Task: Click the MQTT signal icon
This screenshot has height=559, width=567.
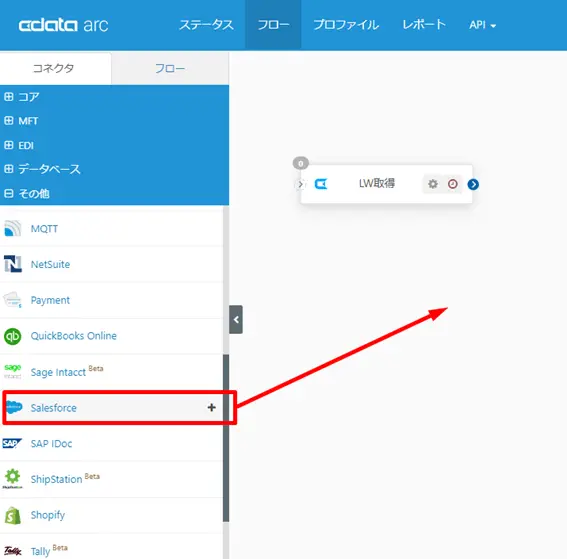Action: pyautogui.click(x=13, y=228)
